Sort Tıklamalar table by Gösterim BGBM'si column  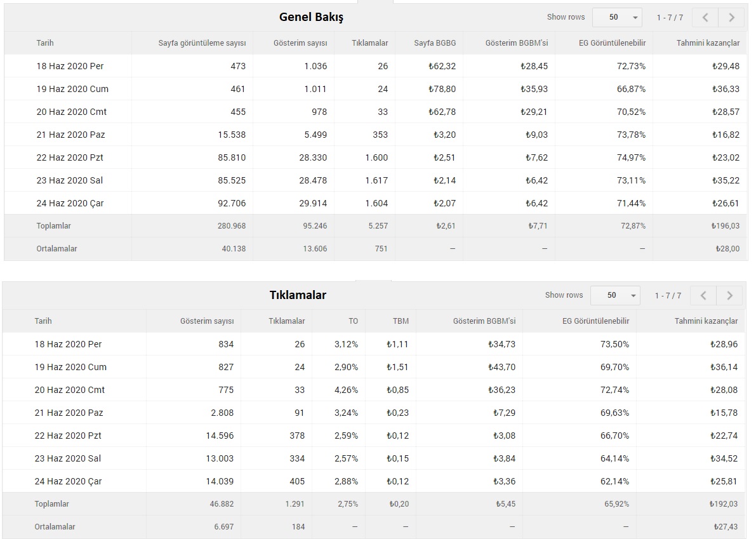tap(484, 321)
